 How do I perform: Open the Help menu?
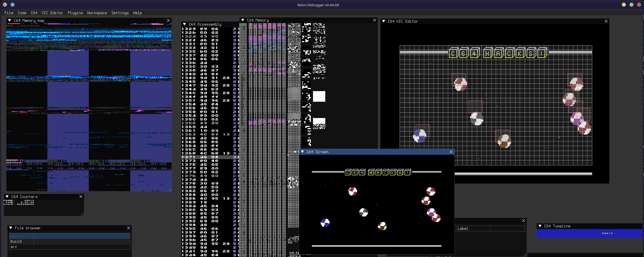click(137, 13)
